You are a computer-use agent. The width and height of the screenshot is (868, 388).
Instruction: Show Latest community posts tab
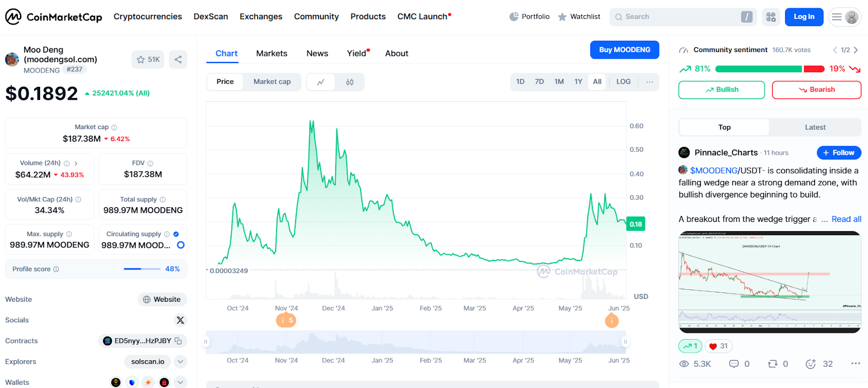pos(815,128)
